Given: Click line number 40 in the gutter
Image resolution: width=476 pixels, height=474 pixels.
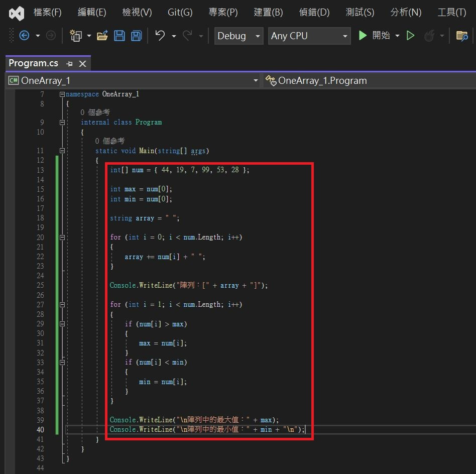Looking at the screenshot, I should (x=40, y=430).
